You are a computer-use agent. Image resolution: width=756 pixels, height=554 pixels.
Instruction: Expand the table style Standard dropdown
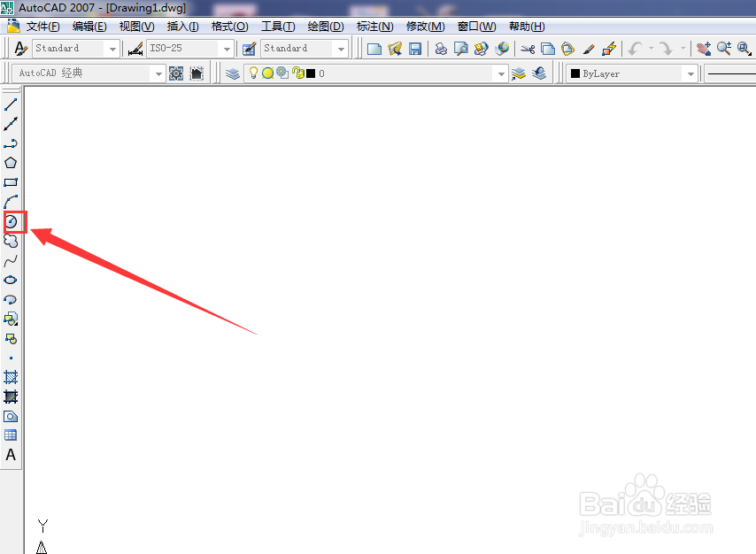(341, 49)
